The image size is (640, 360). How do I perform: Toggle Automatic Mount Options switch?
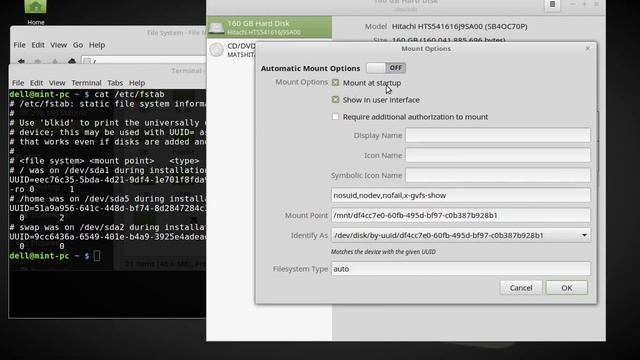click(386, 68)
